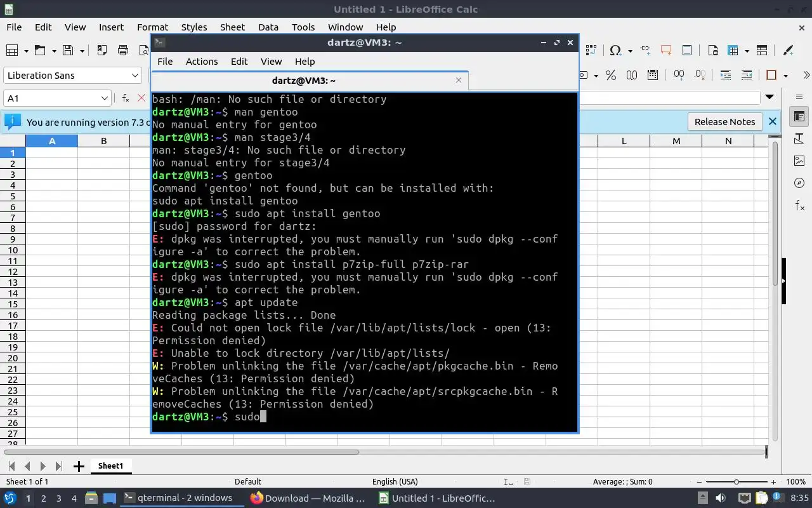The height and width of the screenshot is (508, 812).
Task: Close the dartz@VM3 terminal tab
Action: coord(459,80)
